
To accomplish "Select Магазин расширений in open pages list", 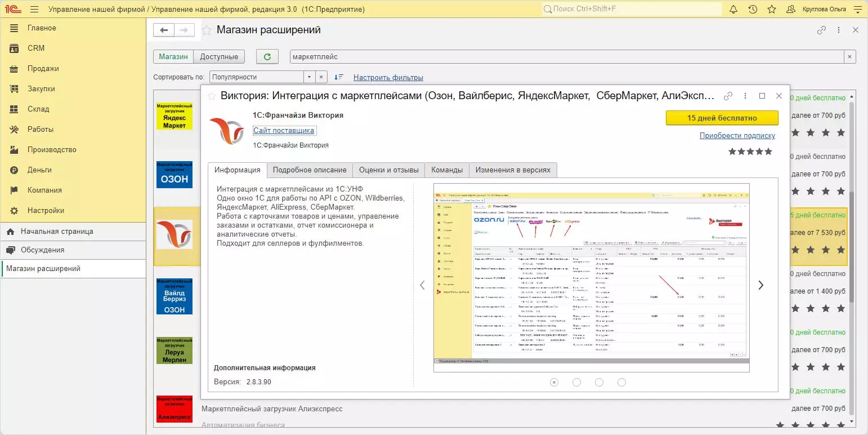I will [73, 269].
